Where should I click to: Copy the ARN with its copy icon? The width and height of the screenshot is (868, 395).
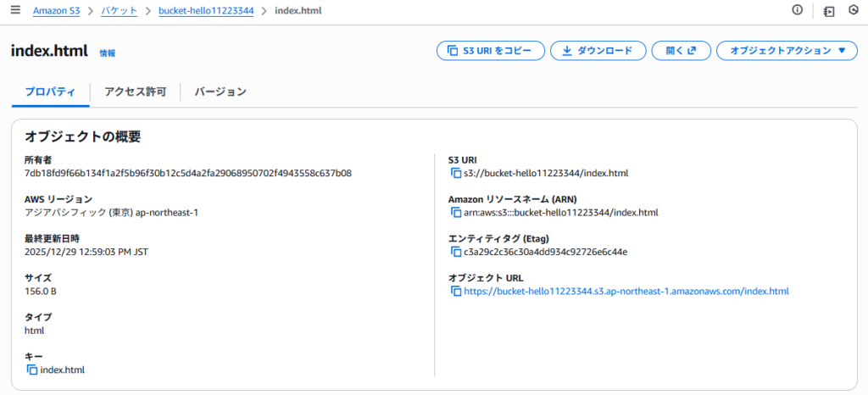click(x=456, y=213)
